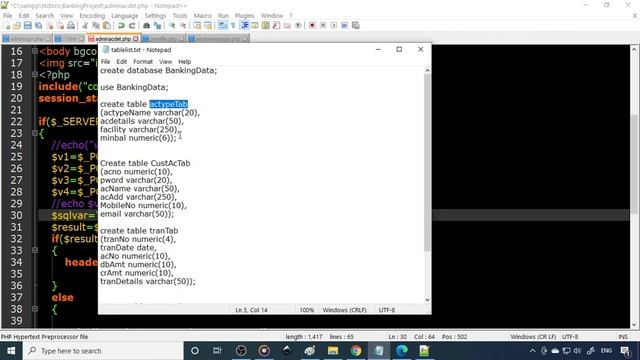This screenshot has height=360, width=640.
Task: Open the notification center tray icon
Action: 625,351
